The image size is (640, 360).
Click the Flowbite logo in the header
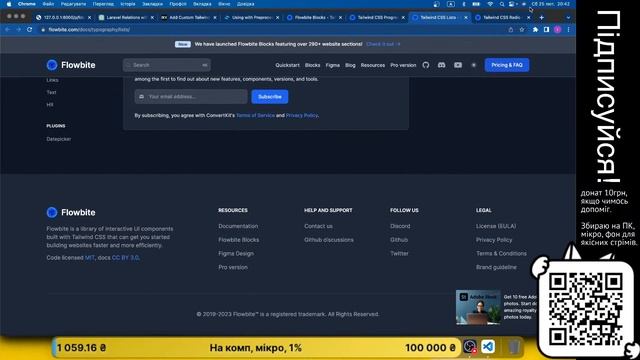(x=71, y=65)
